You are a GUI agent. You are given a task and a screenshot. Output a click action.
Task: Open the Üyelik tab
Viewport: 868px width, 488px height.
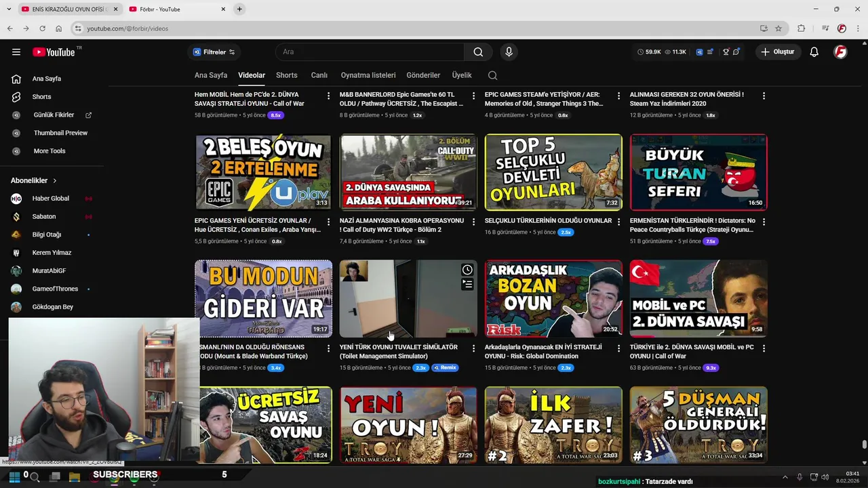click(462, 75)
